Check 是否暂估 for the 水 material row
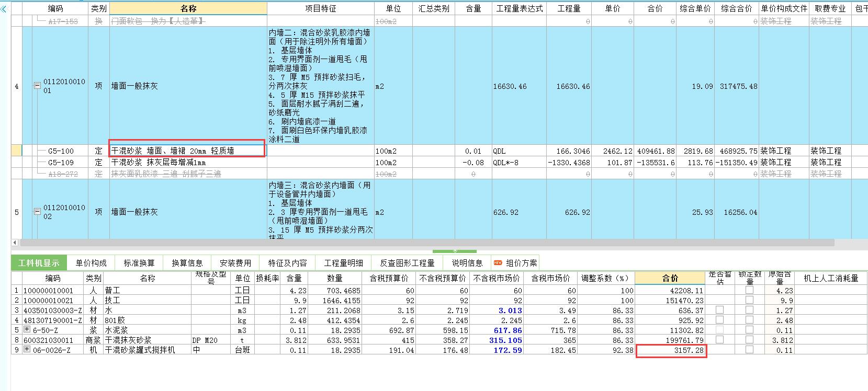Viewport: 868px width, 391px height. click(x=719, y=310)
